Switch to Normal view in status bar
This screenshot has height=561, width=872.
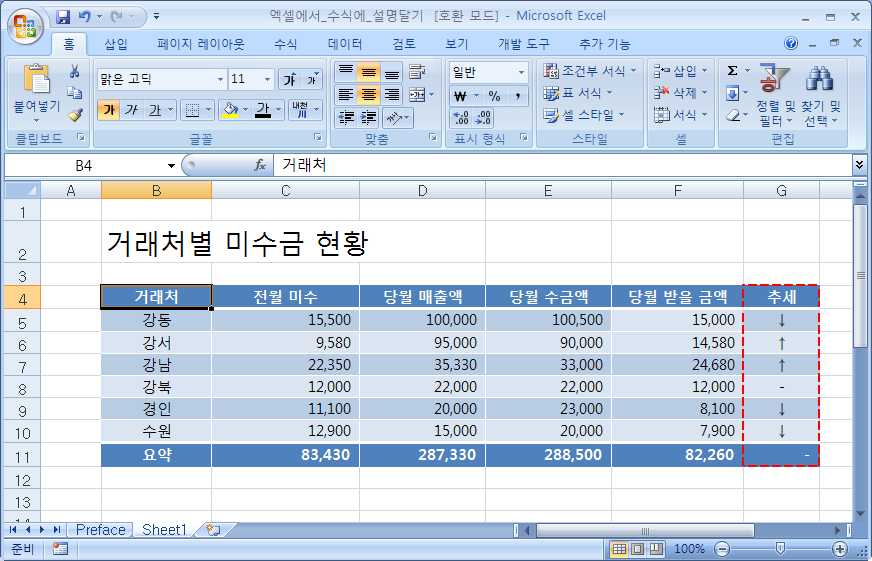(x=619, y=549)
